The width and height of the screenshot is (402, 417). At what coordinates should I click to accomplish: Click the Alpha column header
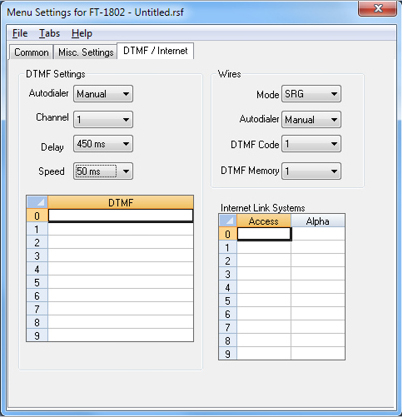click(x=318, y=221)
